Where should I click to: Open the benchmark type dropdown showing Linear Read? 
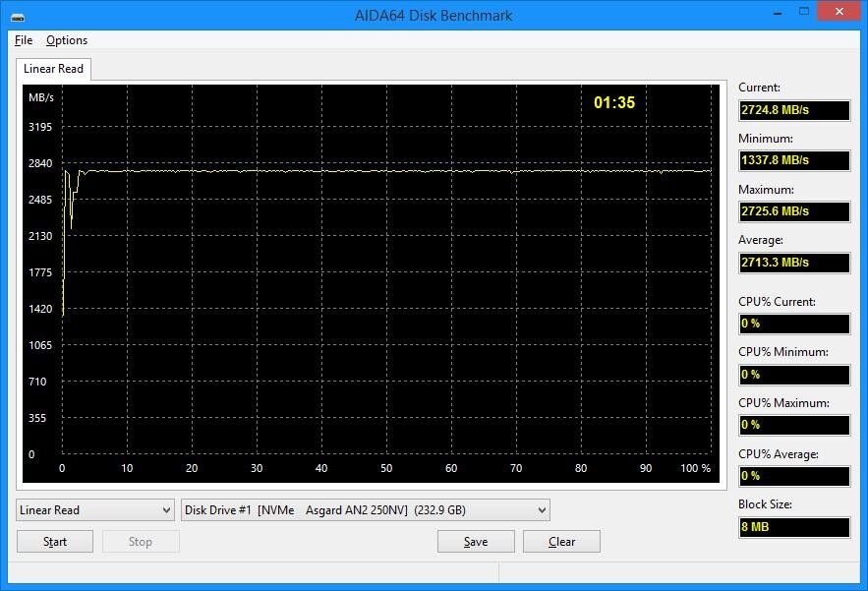(x=94, y=509)
